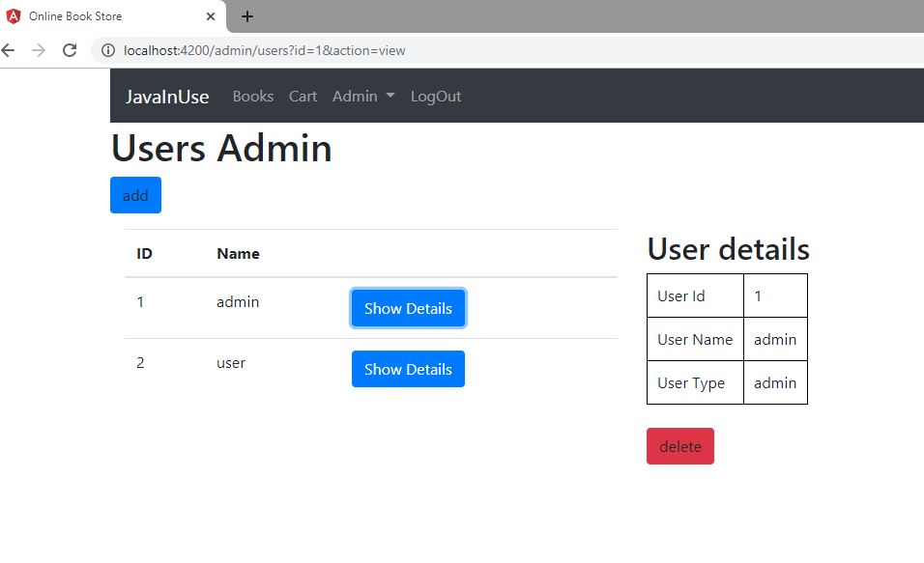Reload the page with refresh icon
The image size is (924, 563).
coord(70,50)
